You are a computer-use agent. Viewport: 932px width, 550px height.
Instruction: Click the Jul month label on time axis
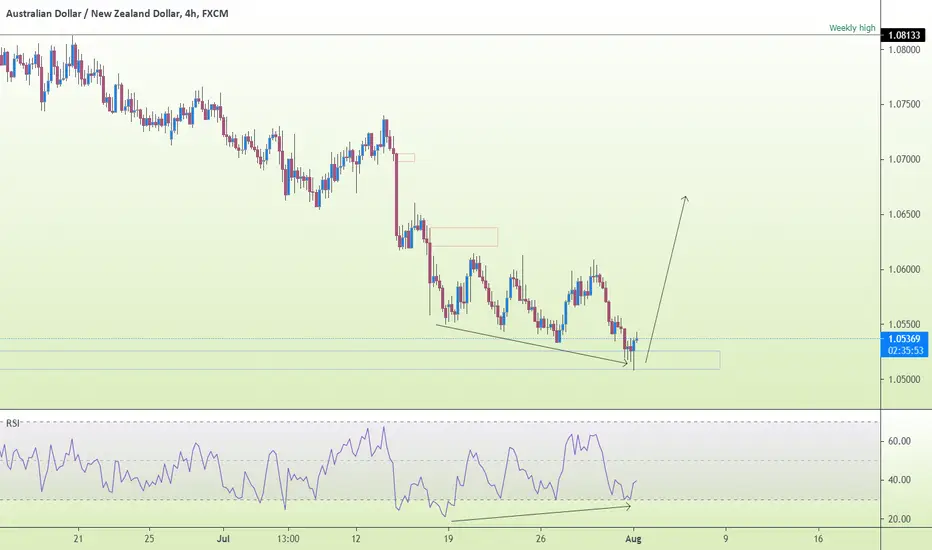click(x=223, y=539)
